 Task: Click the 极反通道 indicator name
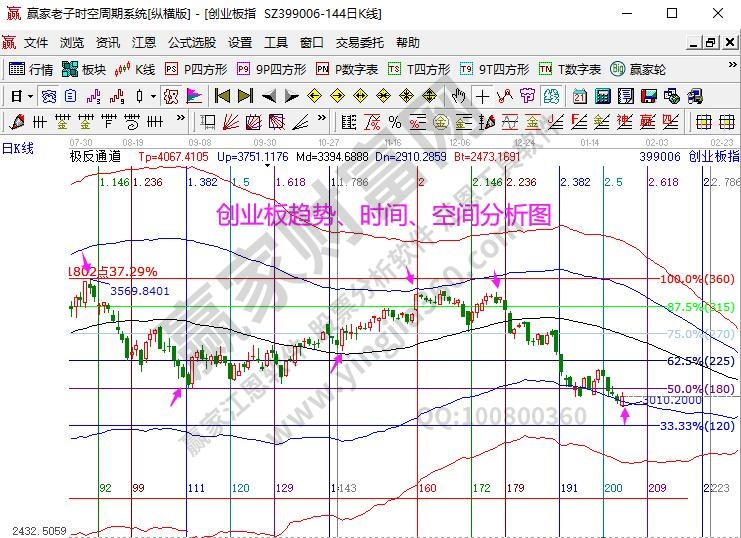click(95, 156)
